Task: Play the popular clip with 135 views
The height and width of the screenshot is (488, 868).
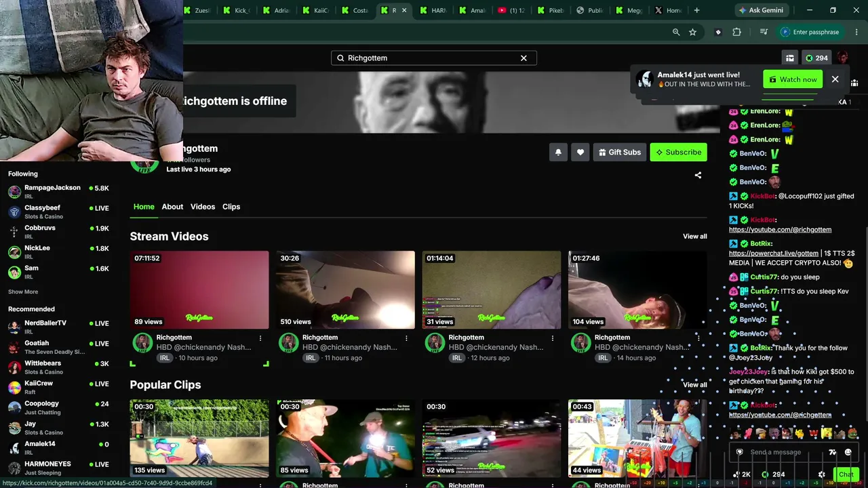Action: coord(199,439)
